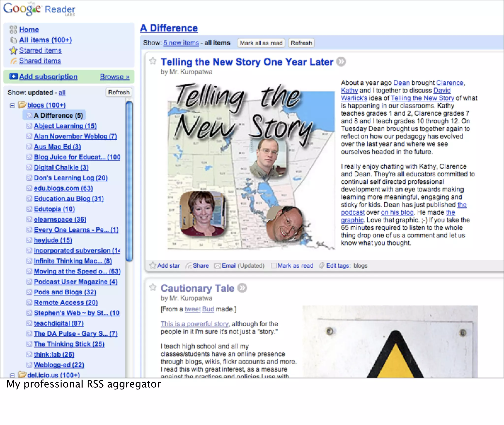
Task: Click the Telling the New Story headline
Action: 247,62
